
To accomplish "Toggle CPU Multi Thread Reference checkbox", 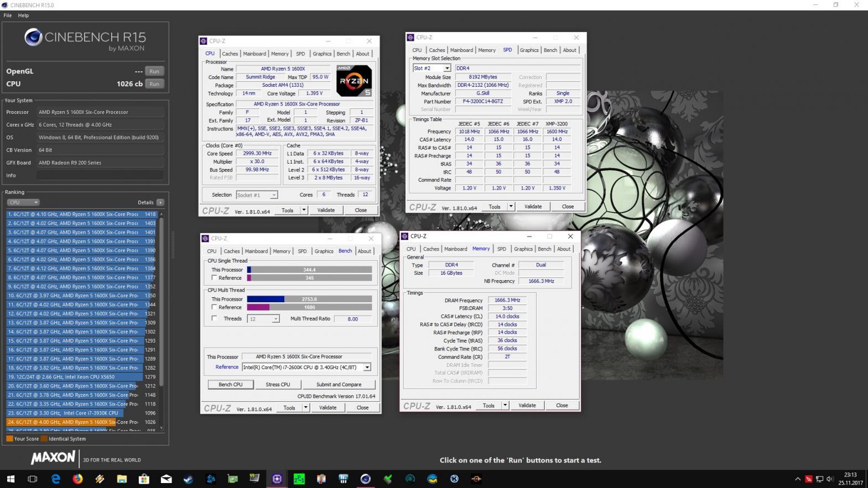I will (x=214, y=307).
